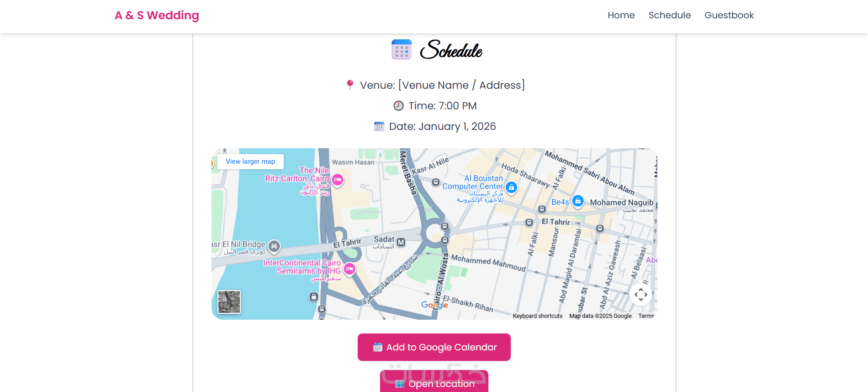
Task: Click the Open Location button
Action: 434,383
